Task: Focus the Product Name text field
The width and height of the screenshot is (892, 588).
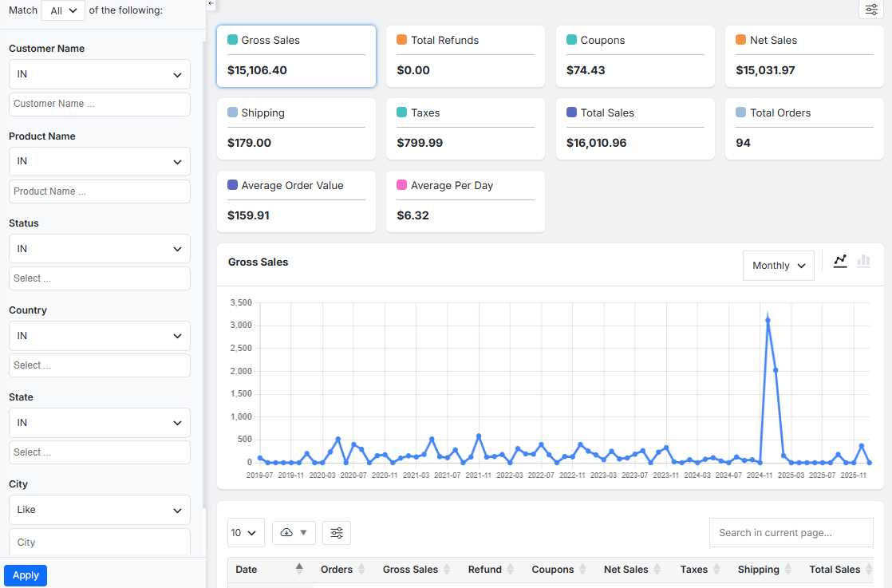Action: pyautogui.click(x=100, y=191)
